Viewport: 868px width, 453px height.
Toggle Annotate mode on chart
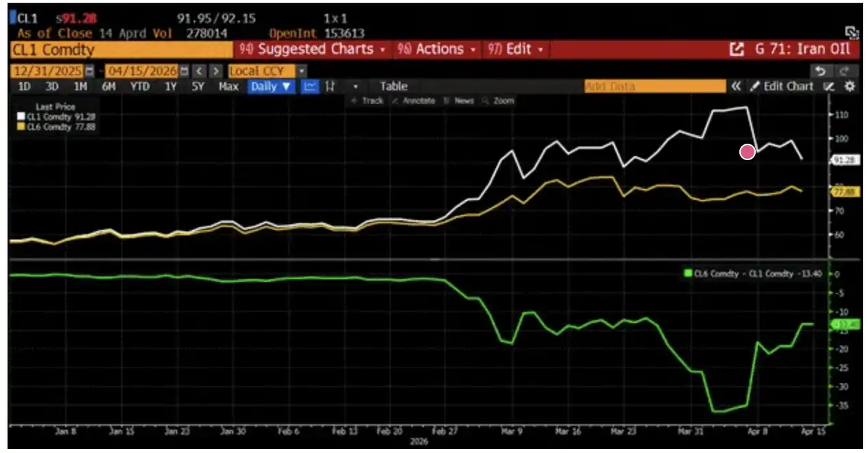click(414, 101)
